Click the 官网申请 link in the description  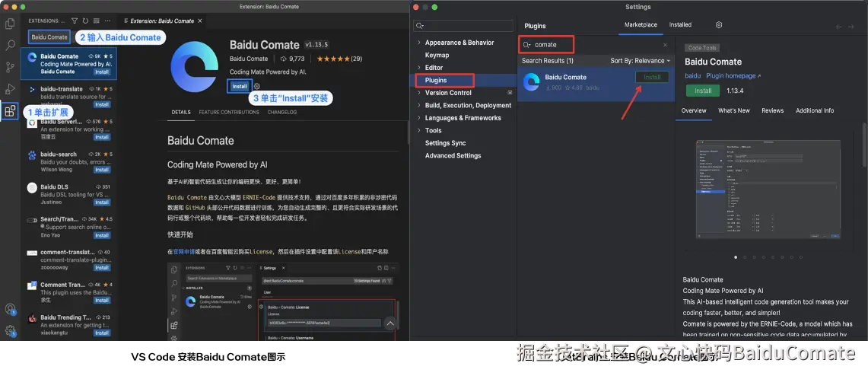click(184, 251)
